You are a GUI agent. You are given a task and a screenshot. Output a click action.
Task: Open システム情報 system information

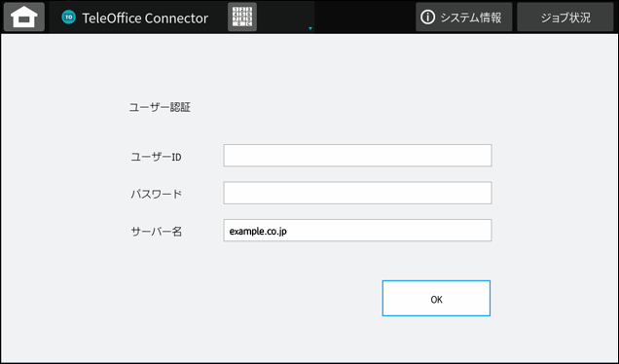click(x=464, y=17)
